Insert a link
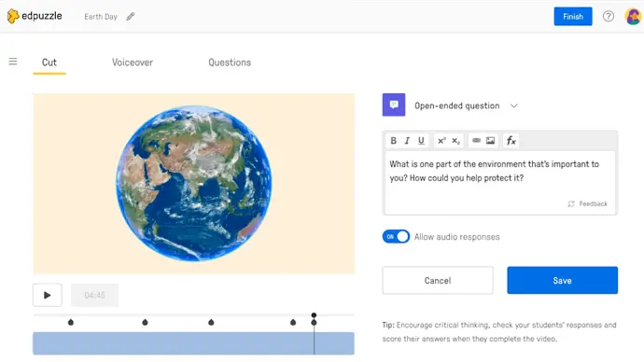The image size is (644, 362). tap(476, 140)
